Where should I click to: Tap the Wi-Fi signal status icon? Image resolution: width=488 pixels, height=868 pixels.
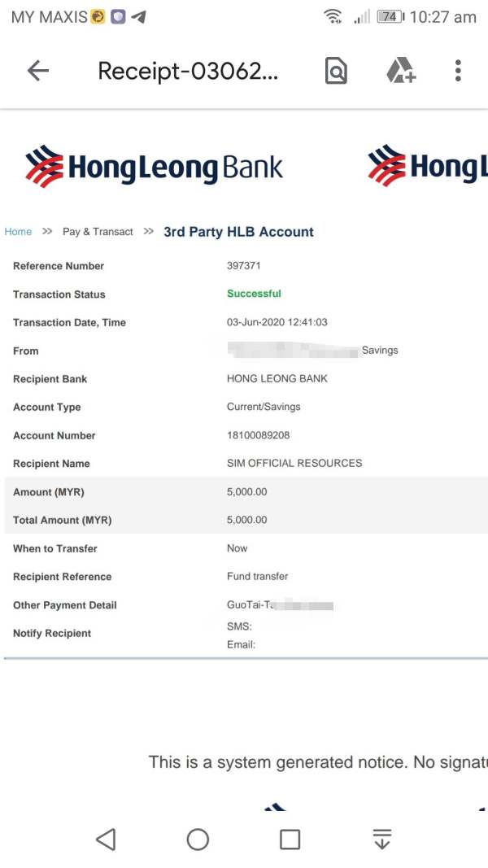pyautogui.click(x=333, y=16)
